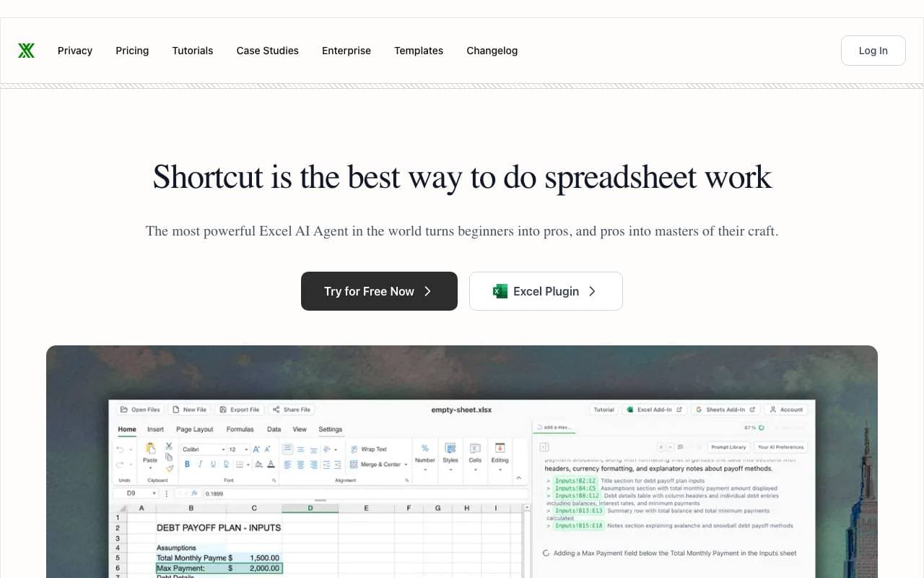Screen dimensions: 924x578
Task: Click the Log In button
Action: point(873,51)
